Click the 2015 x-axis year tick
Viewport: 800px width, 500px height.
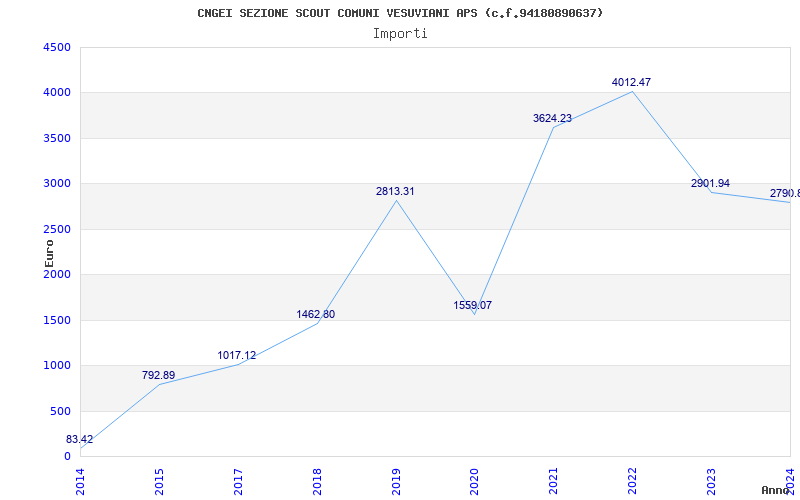coord(160,481)
